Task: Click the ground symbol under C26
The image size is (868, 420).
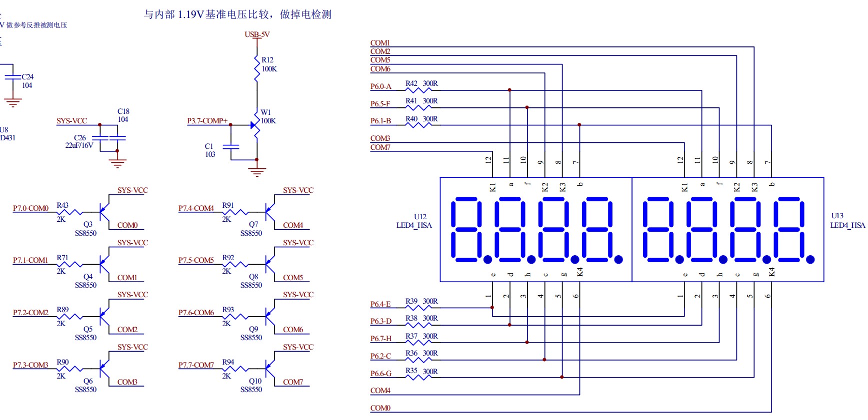Action: [x=117, y=163]
